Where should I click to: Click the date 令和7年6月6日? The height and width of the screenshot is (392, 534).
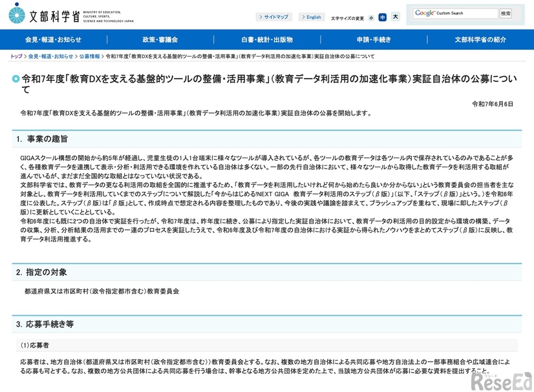pos(493,104)
